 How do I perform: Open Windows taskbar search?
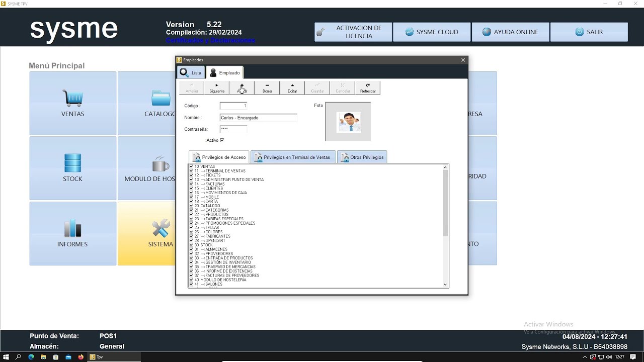(x=19, y=357)
